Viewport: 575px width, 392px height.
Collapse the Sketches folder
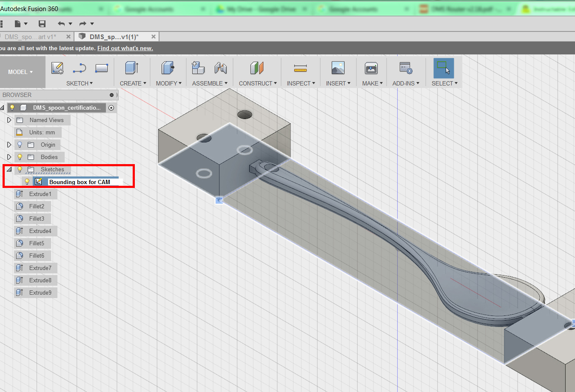point(9,169)
